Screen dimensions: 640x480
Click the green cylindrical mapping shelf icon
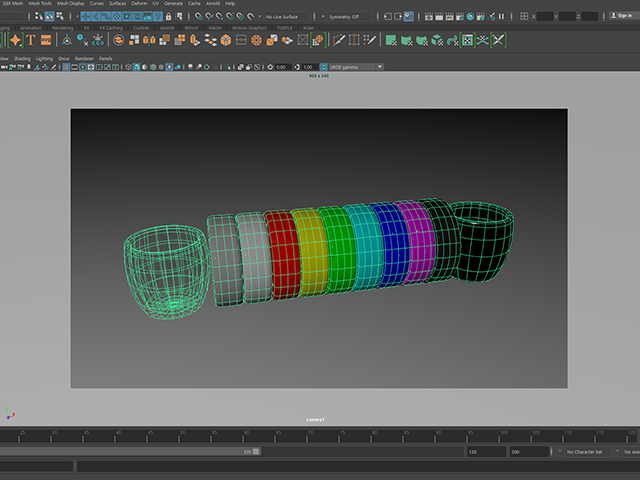tap(407, 40)
